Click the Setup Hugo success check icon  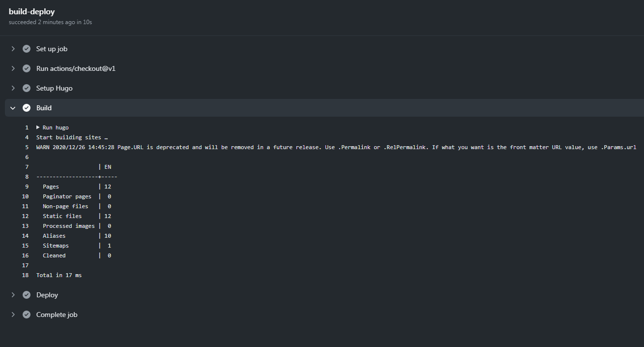point(27,88)
